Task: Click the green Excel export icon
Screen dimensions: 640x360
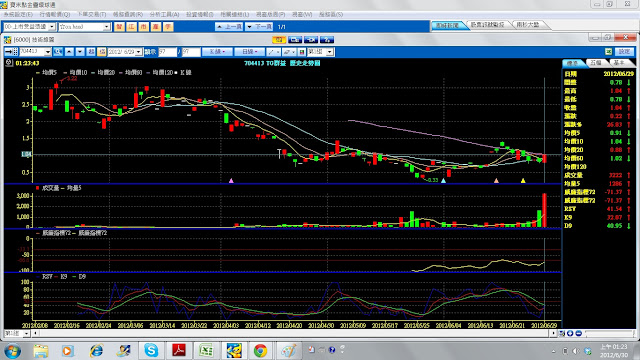Action: pos(608,51)
